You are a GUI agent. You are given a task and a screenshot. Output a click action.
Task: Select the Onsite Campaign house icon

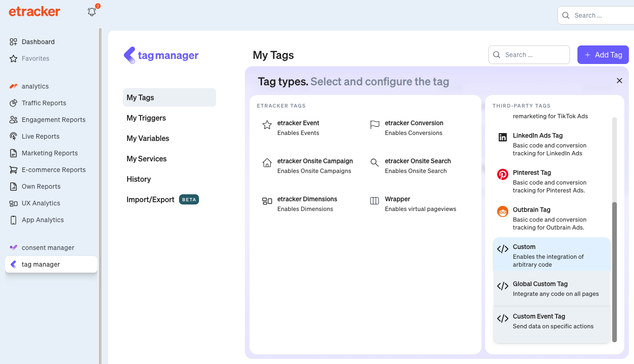pos(267,163)
